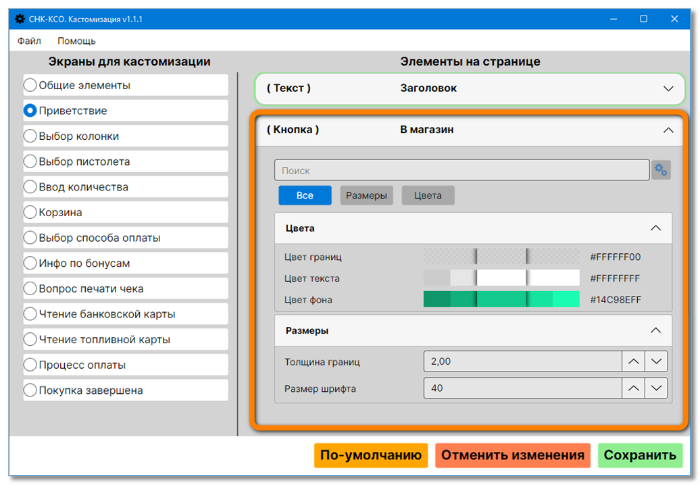Image resolution: width=700 pixels, height=485 pixels.
Task: Choose 'Процесс оплаты' screen radio button
Action: coord(30,365)
